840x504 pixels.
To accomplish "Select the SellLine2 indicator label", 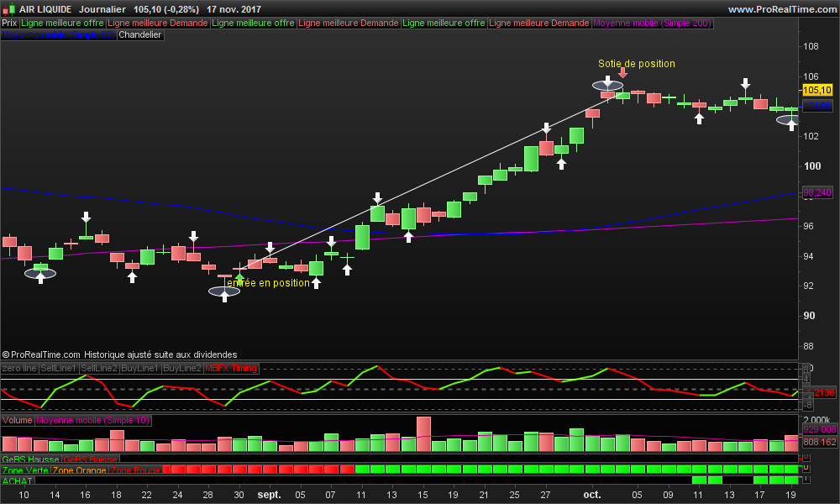I will pyautogui.click(x=99, y=369).
